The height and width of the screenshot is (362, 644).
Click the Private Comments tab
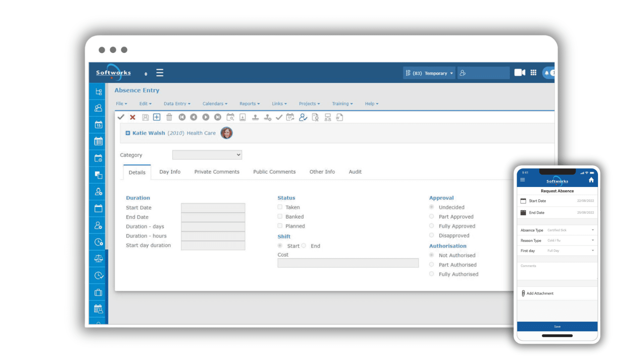[x=216, y=172]
